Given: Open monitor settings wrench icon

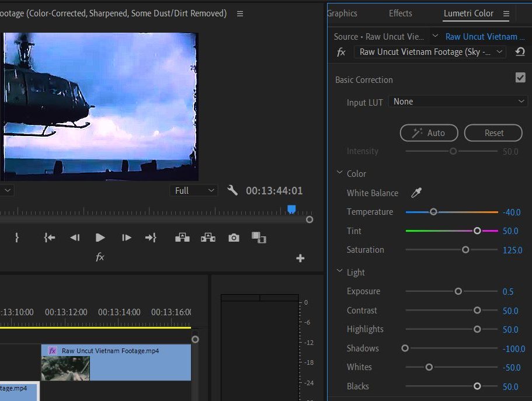Looking at the screenshot, I should click(232, 190).
